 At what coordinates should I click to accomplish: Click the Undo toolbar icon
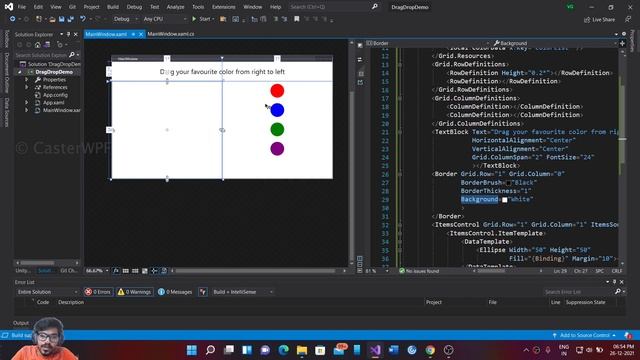(83, 19)
